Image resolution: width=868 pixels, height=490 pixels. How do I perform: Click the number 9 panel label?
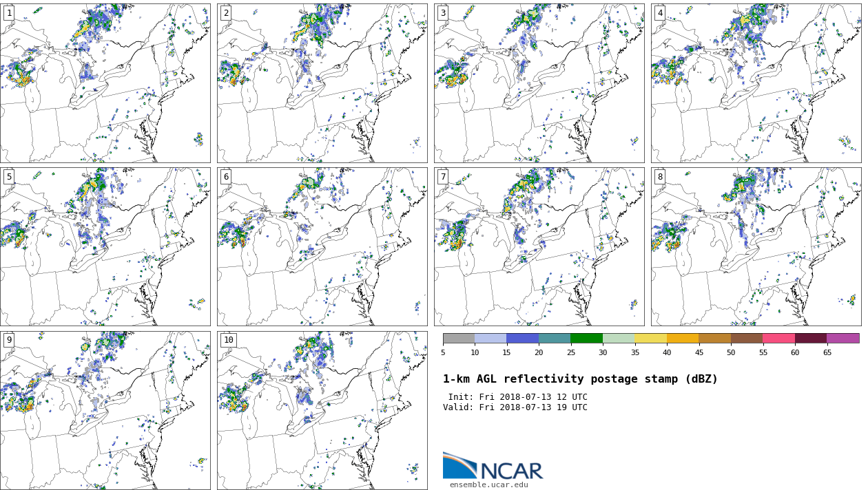pyautogui.click(x=9, y=340)
